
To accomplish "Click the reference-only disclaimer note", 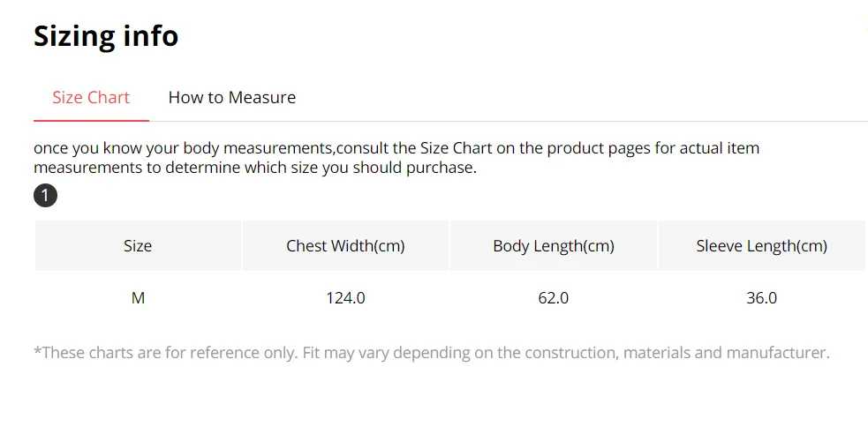I will tap(431, 353).
